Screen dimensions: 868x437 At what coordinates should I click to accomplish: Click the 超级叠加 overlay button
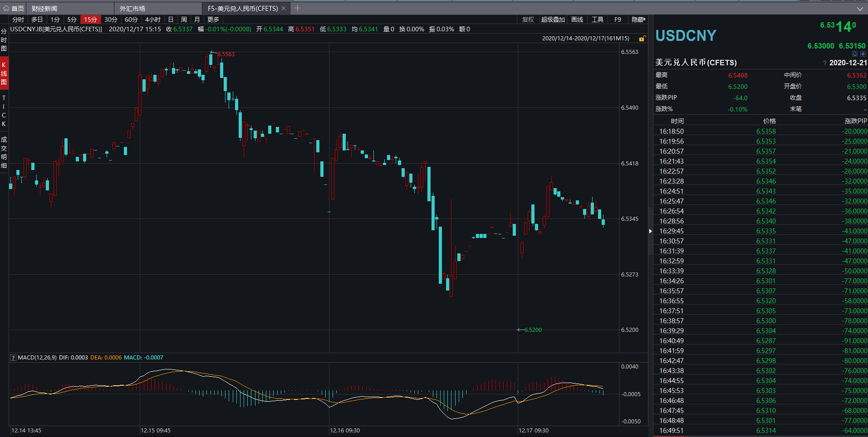pos(553,19)
